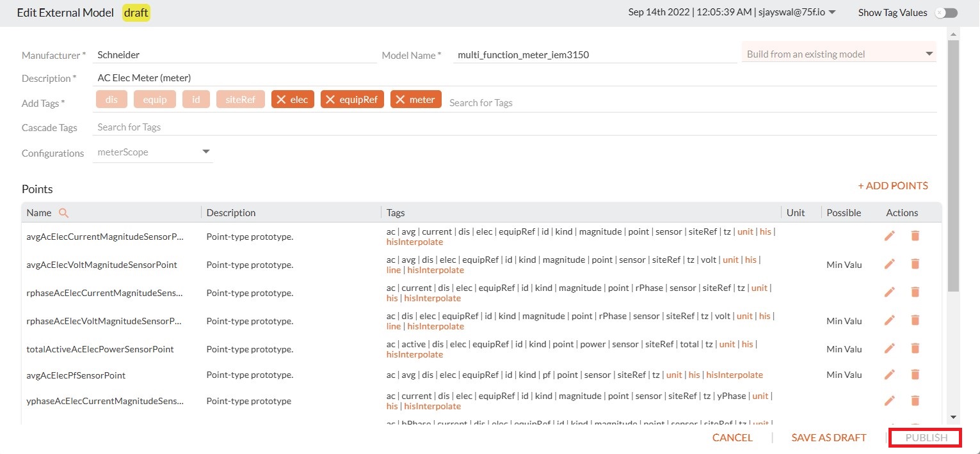The height and width of the screenshot is (454, 980).
Task: Delete the yphaseAcElecCurrentMagnitudeSens row
Action: pyautogui.click(x=915, y=401)
